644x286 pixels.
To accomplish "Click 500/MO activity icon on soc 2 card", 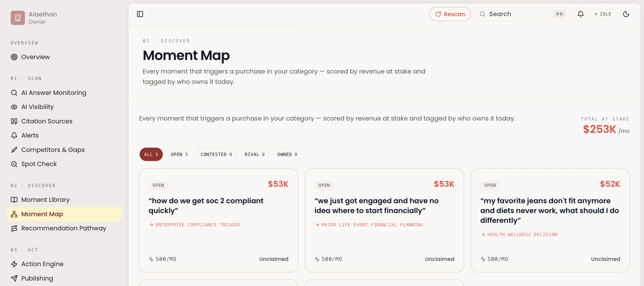I will (x=151, y=259).
